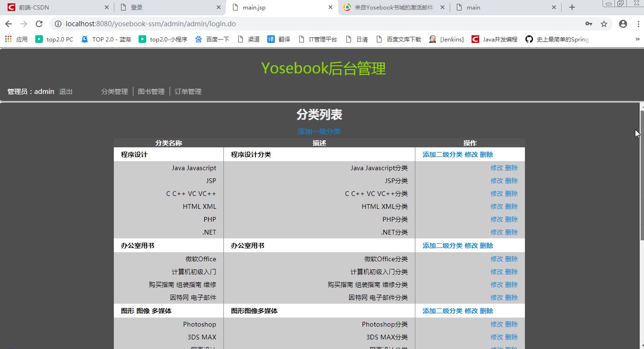Switch to the last tab titled main
Viewport: 644px width, 349px height.
point(505,7)
